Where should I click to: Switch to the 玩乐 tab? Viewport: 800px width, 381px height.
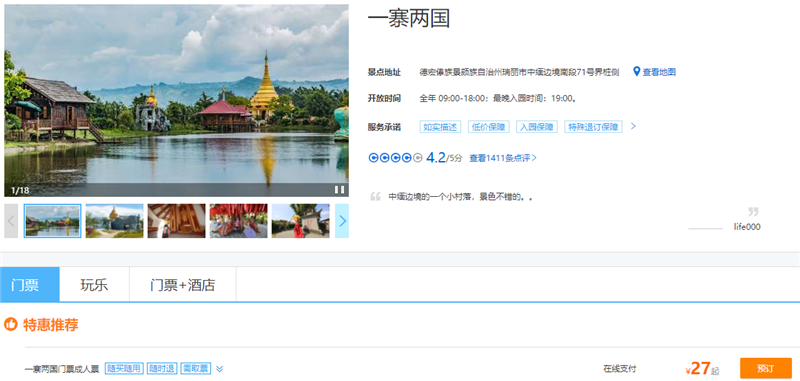[x=94, y=285]
